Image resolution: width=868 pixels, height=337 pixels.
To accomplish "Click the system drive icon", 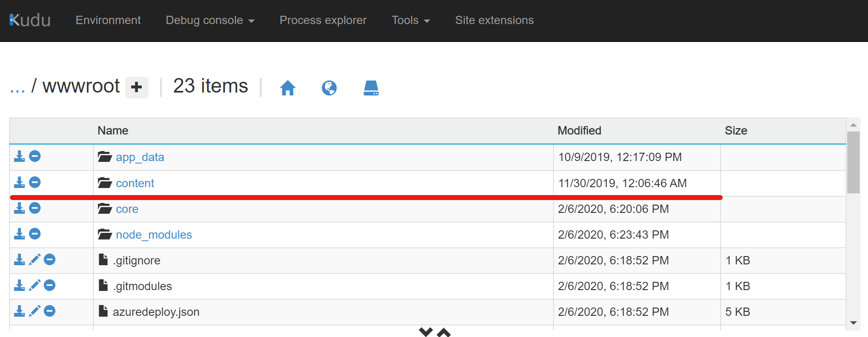I will (371, 88).
